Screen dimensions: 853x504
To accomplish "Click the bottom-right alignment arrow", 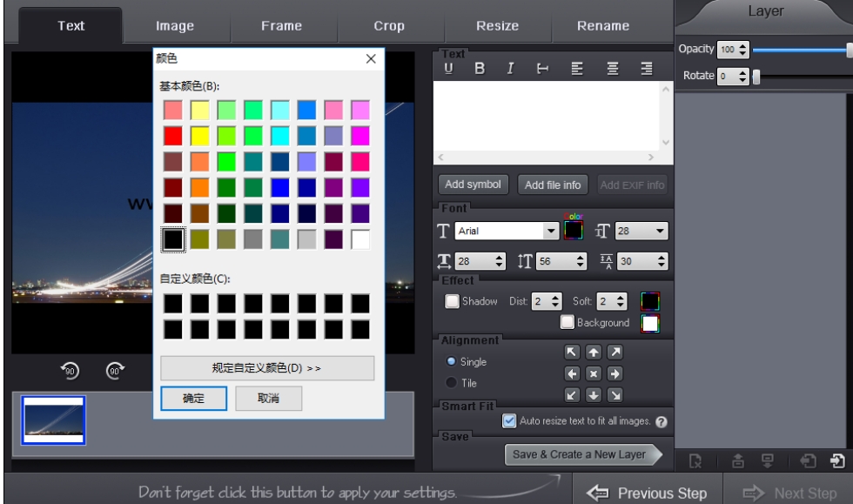I will coord(615,395).
